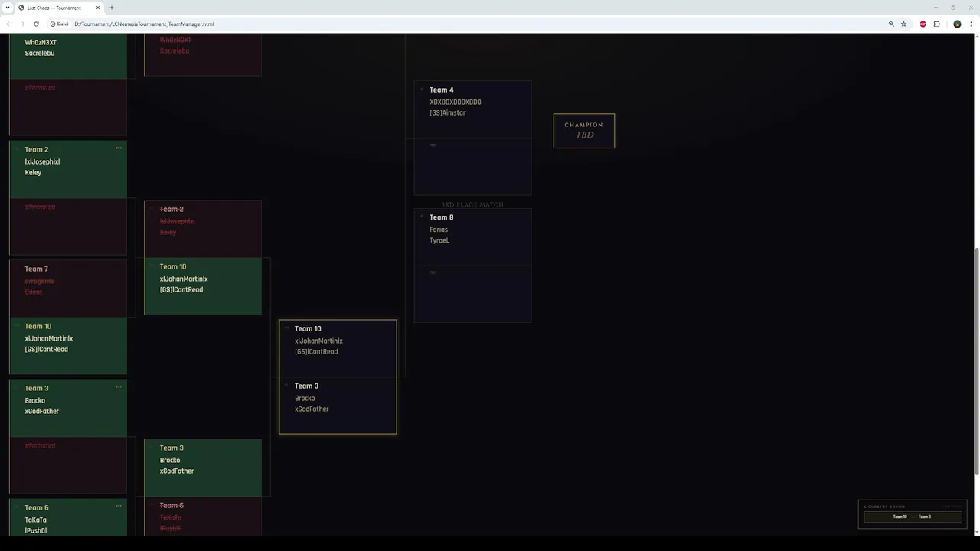980x551 pixels.
Task: Click struck-through player name Silent
Action: [34, 292]
